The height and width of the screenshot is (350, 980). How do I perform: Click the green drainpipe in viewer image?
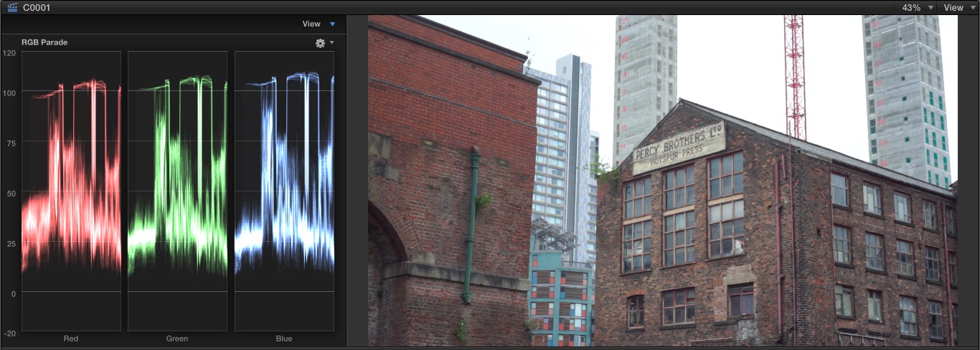click(x=471, y=224)
